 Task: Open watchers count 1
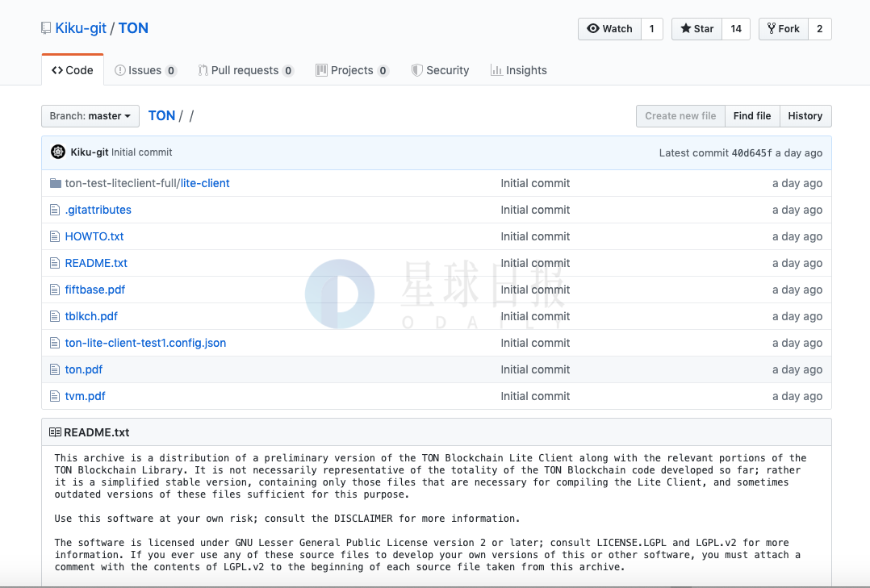pos(652,29)
